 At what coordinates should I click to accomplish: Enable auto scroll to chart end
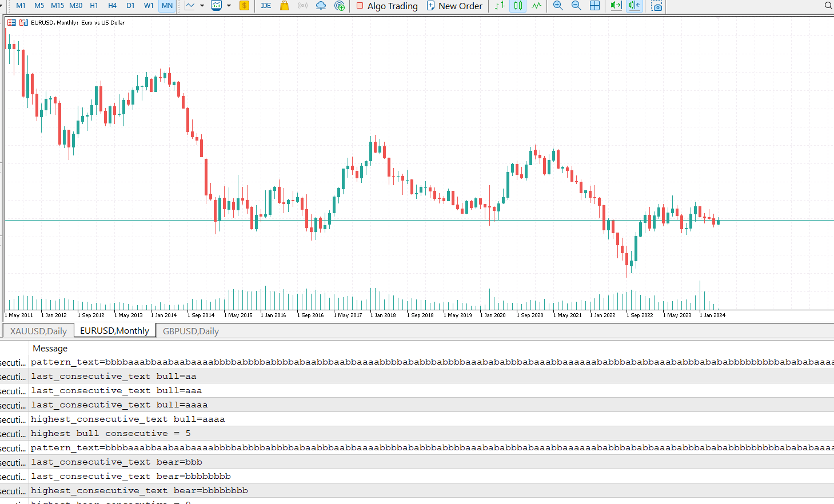click(615, 6)
